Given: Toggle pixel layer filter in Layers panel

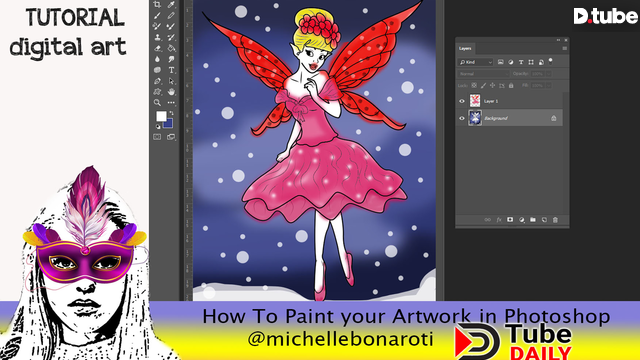Looking at the screenshot, I should (500, 62).
